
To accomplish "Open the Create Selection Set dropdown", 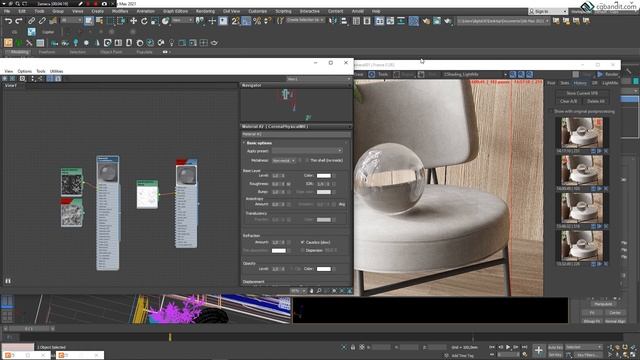I will coord(305,20).
